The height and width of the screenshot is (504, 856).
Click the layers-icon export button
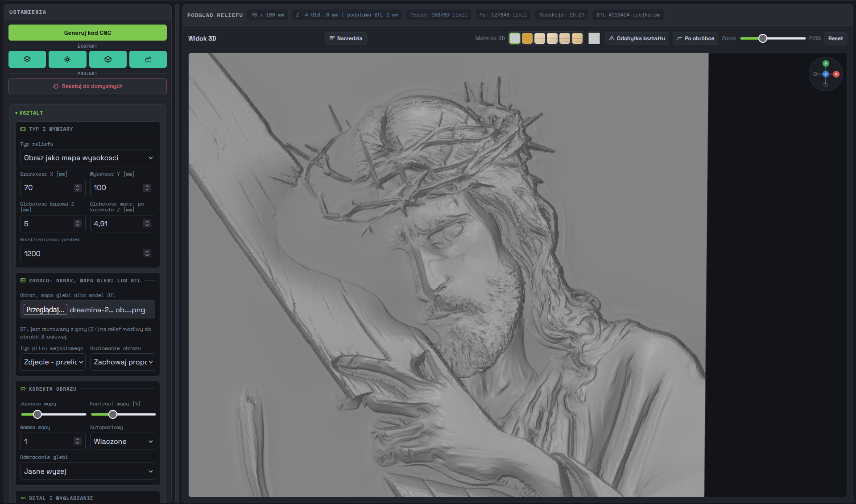click(27, 59)
